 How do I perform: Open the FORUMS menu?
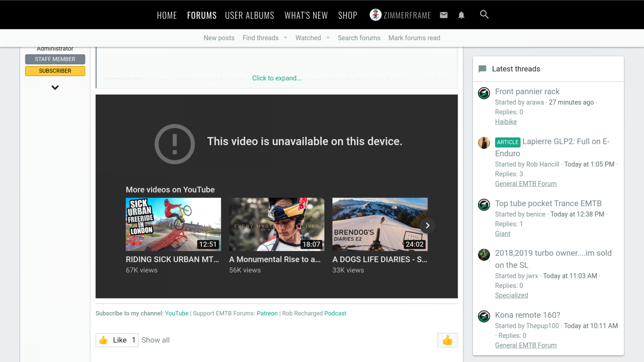(x=202, y=15)
